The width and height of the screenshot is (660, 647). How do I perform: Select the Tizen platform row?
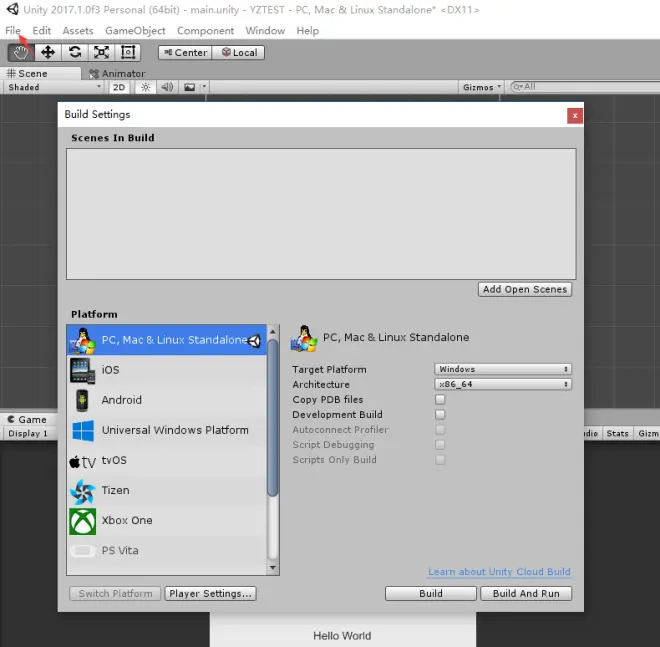pyautogui.click(x=167, y=491)
